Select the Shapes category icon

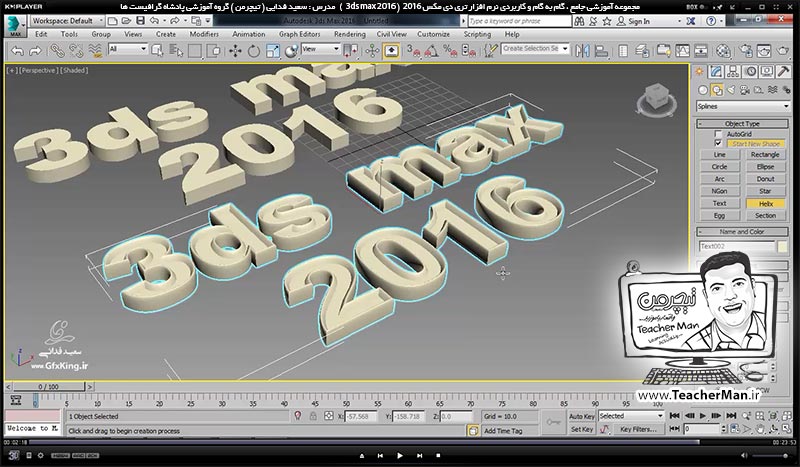click(717, 90)
